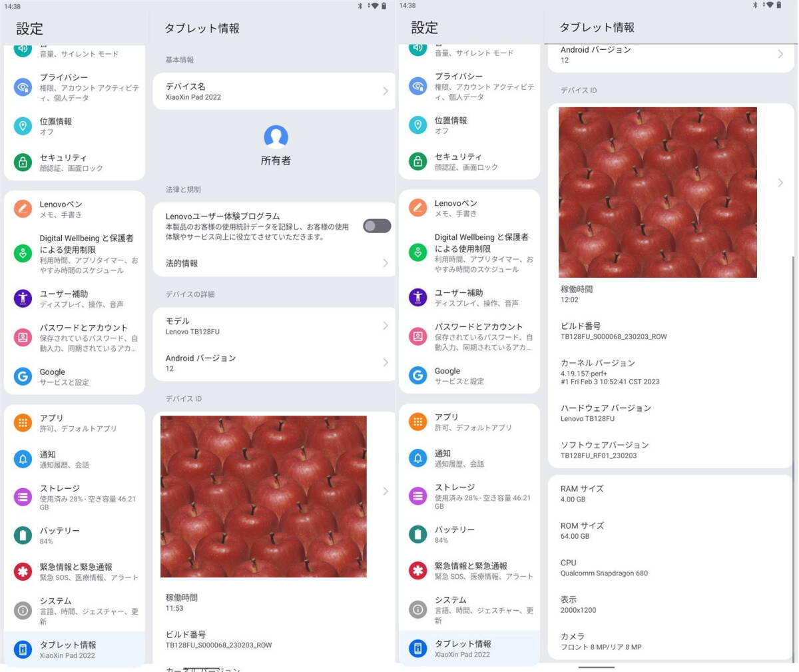Tap 緊急情報と緊急通報 icon in left screenshot

tap(23, 571)
